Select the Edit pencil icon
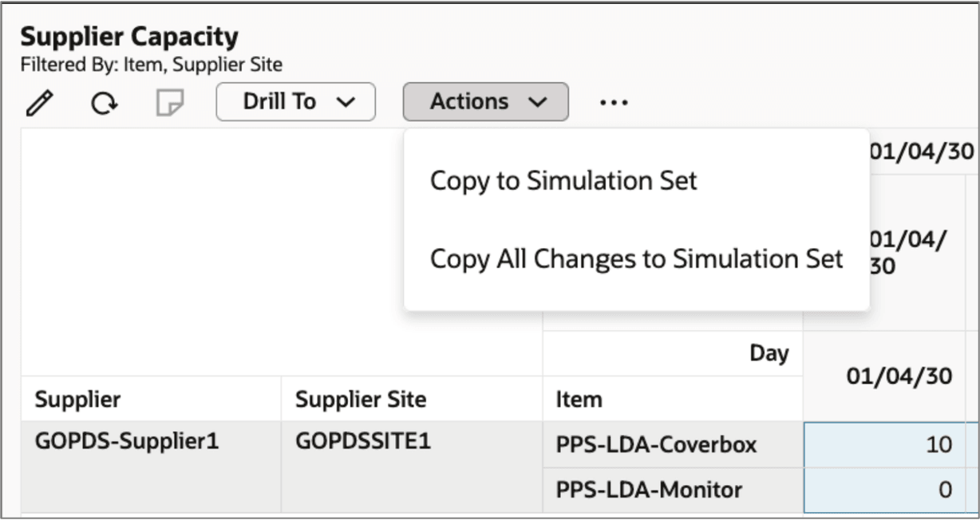The width and height of the screenshot is (980, 520). click(41, 101)
